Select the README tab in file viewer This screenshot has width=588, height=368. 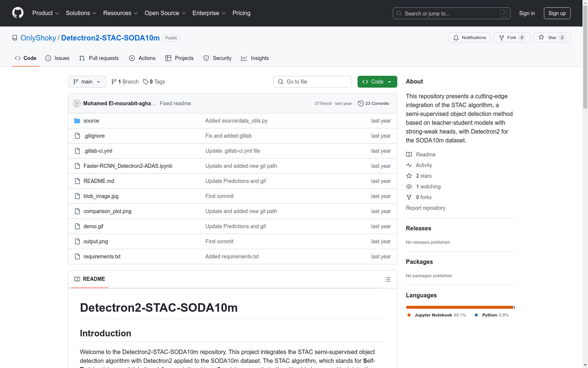point(90,279)
